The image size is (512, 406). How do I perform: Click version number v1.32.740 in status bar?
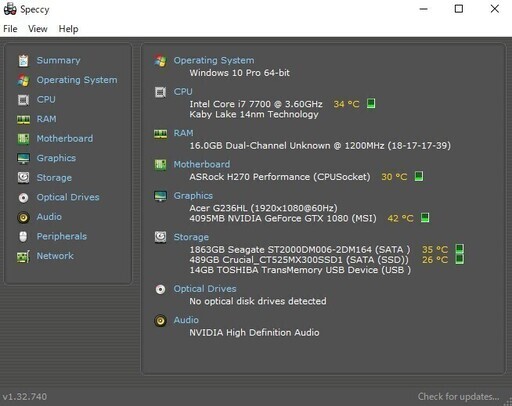pyautogui.click(x=25, y=397)
